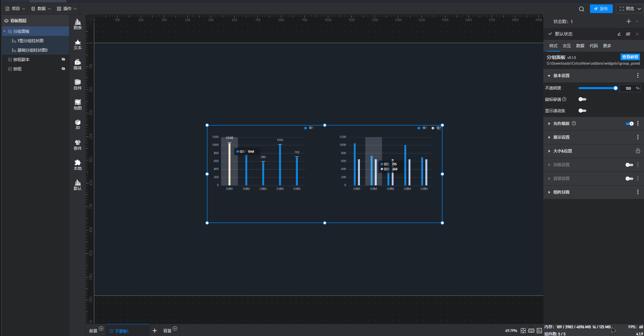Screen dimensions: 644x336
Task: Open the 媒体 media components icon
Action: coord(77,64)
